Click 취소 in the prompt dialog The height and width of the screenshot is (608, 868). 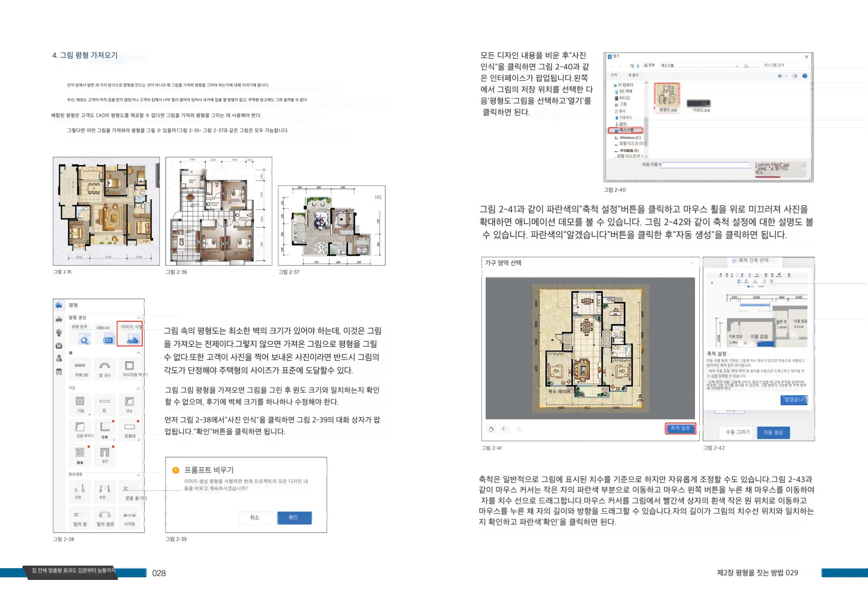point(255,518)
